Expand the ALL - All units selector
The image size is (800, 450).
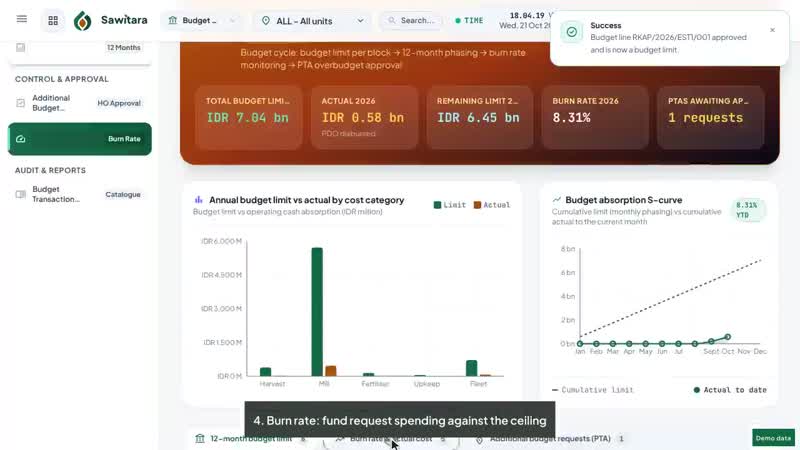pos(313,21)
